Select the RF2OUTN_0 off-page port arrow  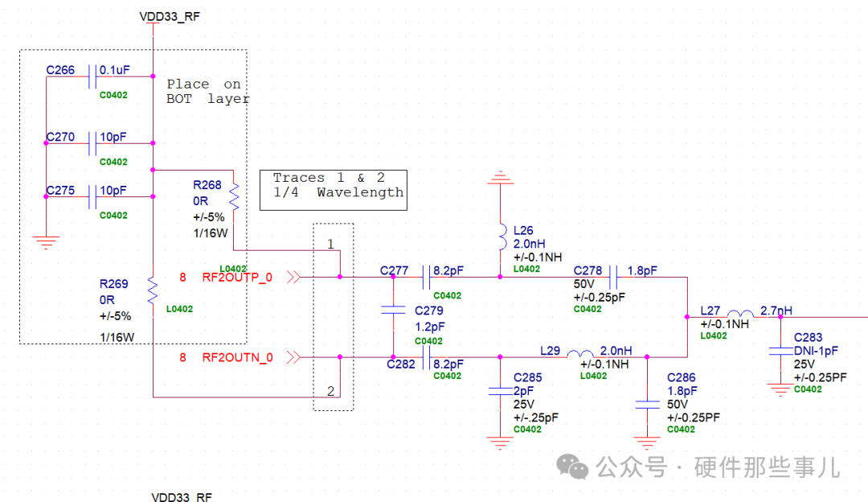click(294, 357)
